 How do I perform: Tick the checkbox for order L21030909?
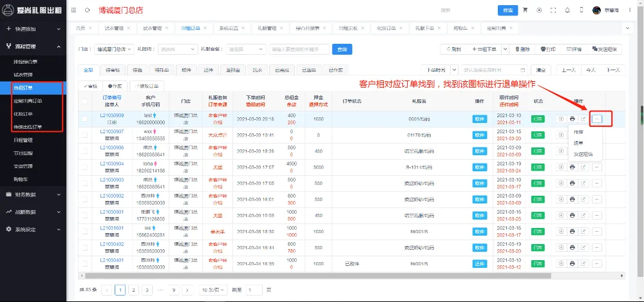click(84, 119)
